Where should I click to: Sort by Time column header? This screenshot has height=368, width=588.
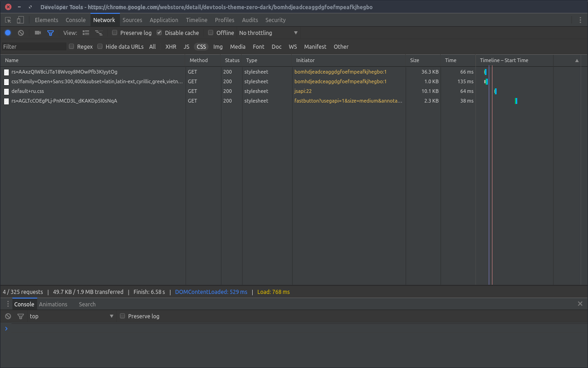click(458, 60)
